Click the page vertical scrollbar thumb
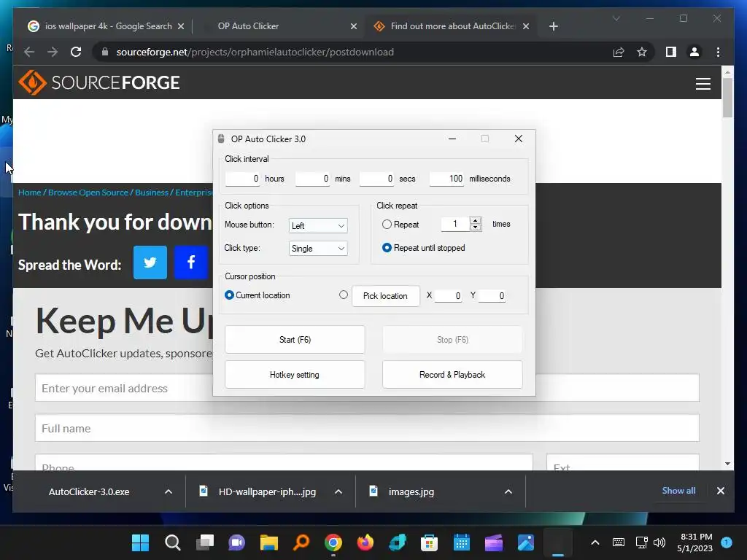 coord(727,98)
